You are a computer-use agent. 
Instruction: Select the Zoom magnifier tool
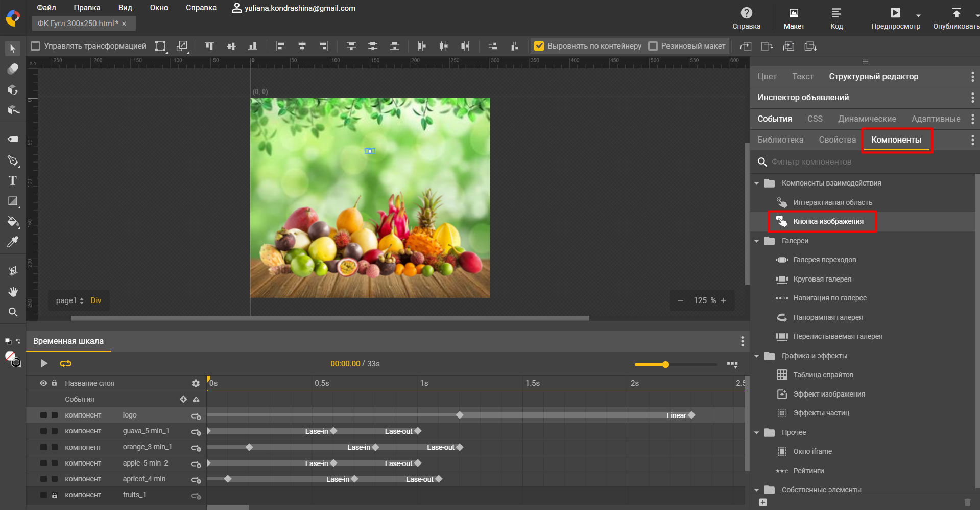pyautogui.click(x=13, y=312)
